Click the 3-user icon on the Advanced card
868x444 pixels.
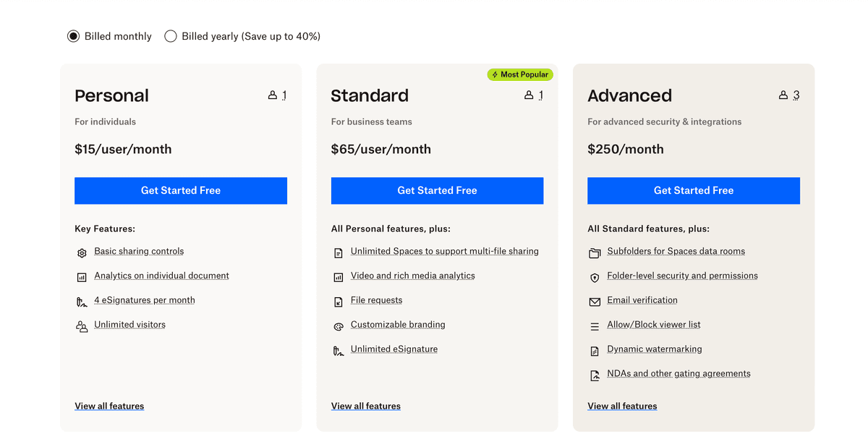782,95
